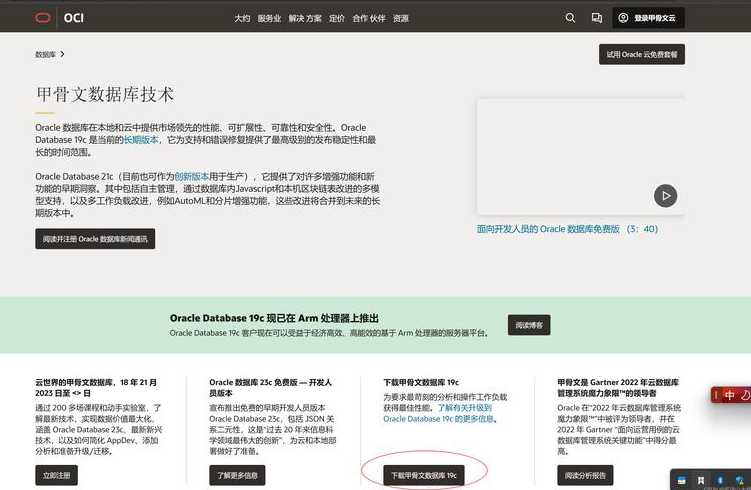Image resolution: width=751 pixels, height=490 pixels.
Task: Open the 定价 navigation item
Action: (337, 18)
